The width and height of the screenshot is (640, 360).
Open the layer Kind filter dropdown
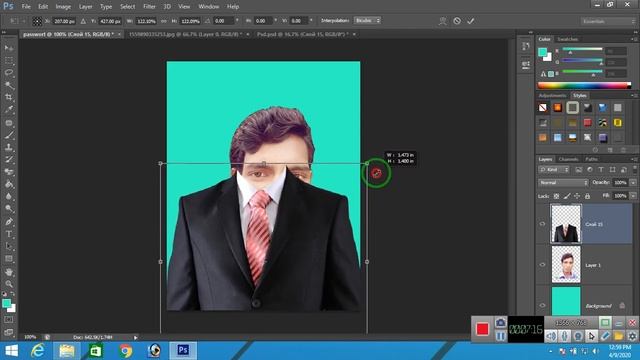[554, 169]
